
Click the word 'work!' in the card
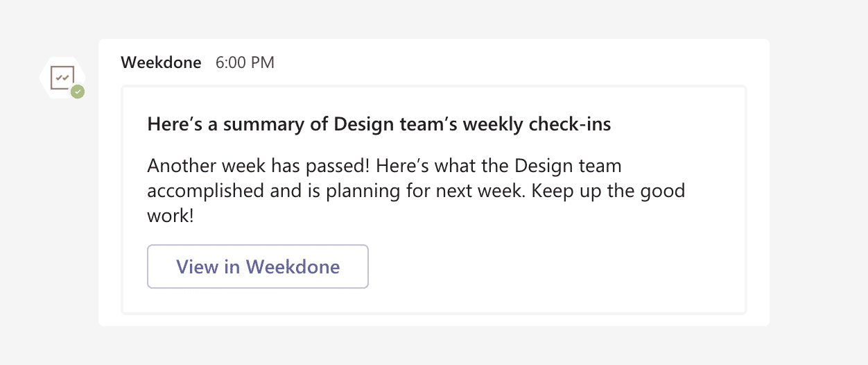pos(170,215)
